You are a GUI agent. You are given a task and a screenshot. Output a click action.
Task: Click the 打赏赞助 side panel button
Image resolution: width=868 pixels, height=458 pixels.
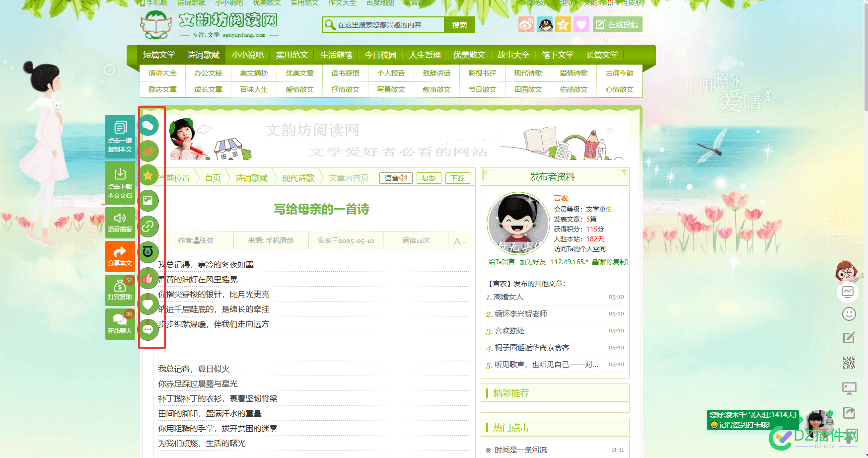[120, 290]
